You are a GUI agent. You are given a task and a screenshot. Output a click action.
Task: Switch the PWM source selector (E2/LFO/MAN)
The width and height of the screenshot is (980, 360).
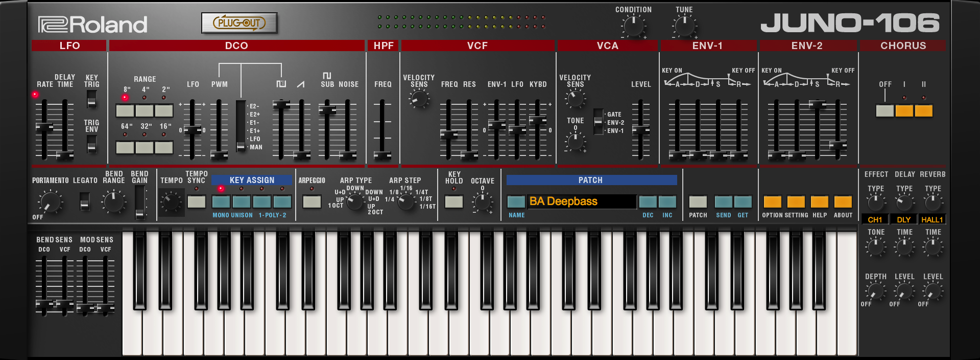coord(241,126)
